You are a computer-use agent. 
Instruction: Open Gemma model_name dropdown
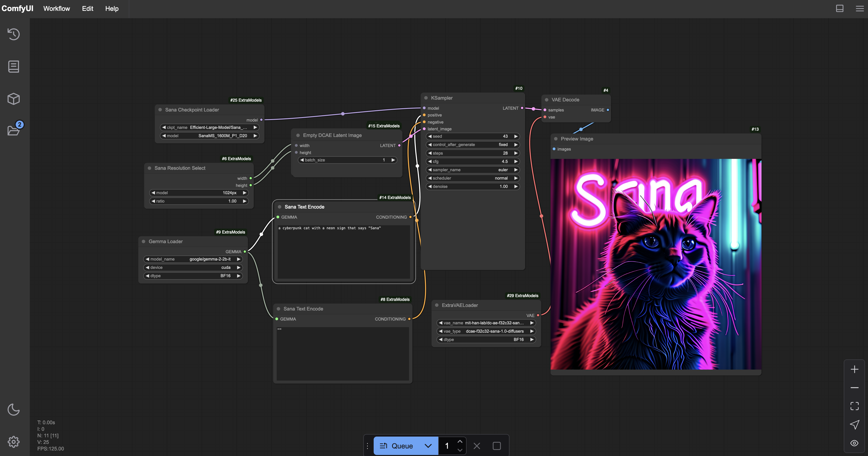click(x=193, y=259)
